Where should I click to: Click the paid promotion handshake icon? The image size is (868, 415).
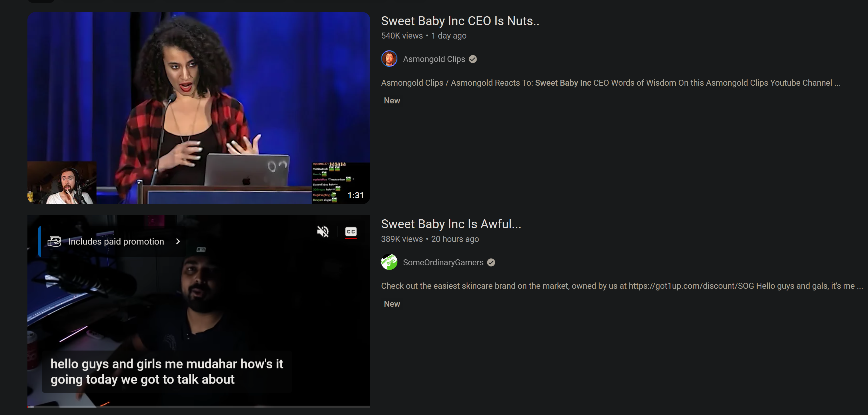click(54, 242)
